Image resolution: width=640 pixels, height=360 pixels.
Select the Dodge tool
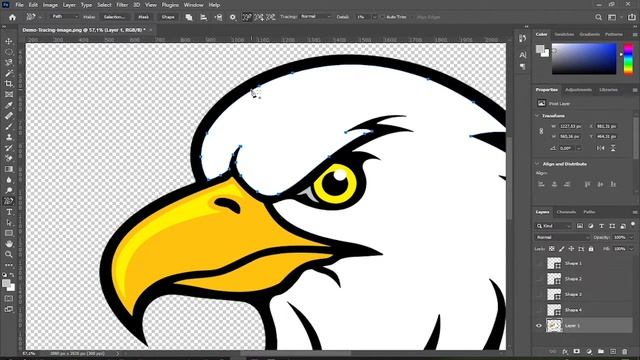(x=9, y=190)
